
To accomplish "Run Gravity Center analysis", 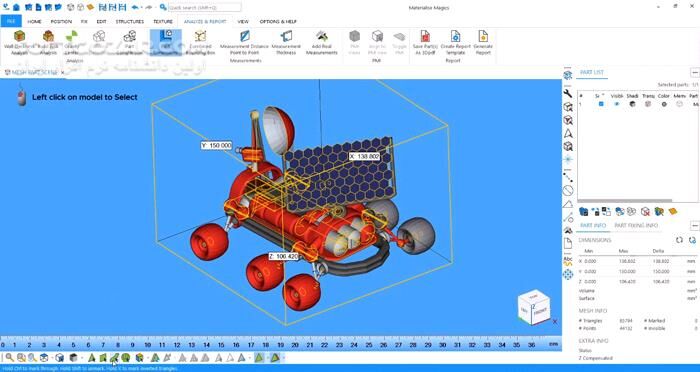I will [x=71, y=42].
